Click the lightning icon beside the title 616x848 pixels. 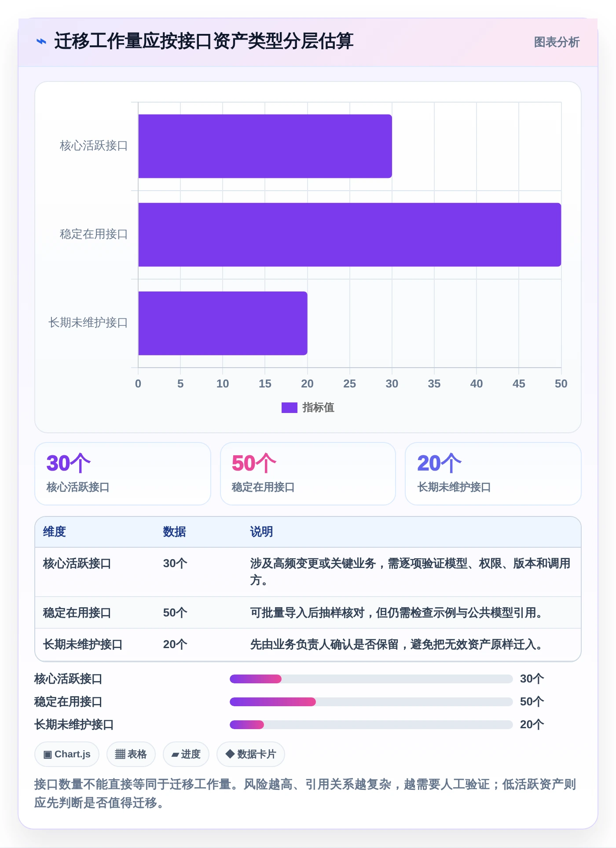[41, 42]
